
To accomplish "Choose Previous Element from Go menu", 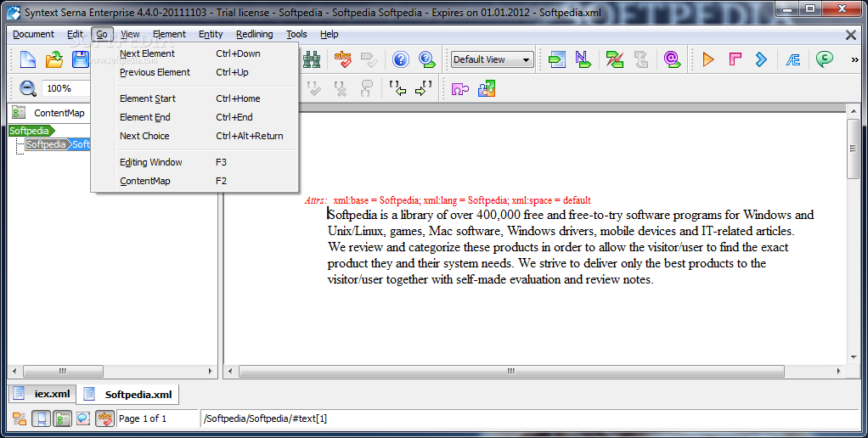I will 194,72.
